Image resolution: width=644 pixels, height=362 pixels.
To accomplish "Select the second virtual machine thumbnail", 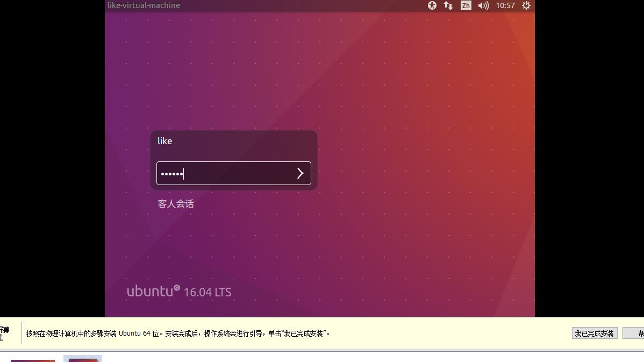I will [82, 359].
